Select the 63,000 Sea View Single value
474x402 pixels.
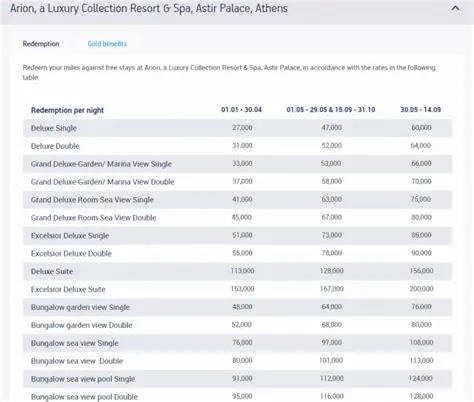pos(331,199)
